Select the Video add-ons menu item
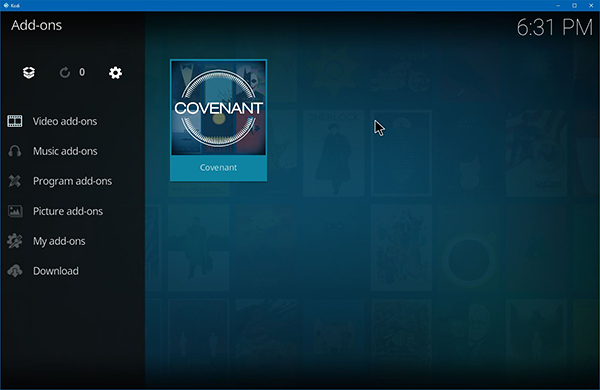The image size is (600, 390). (72, 121)
